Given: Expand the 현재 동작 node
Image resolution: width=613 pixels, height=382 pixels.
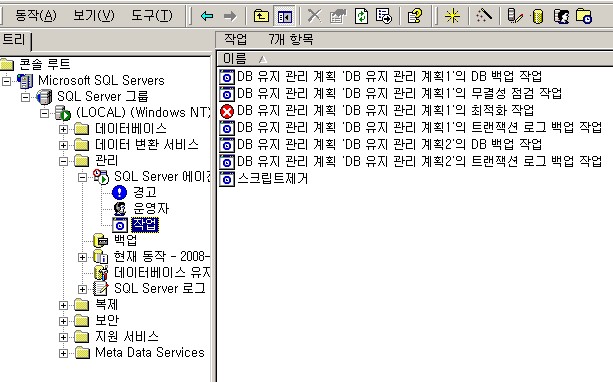Looking at the screenshot, I should 82,257.
